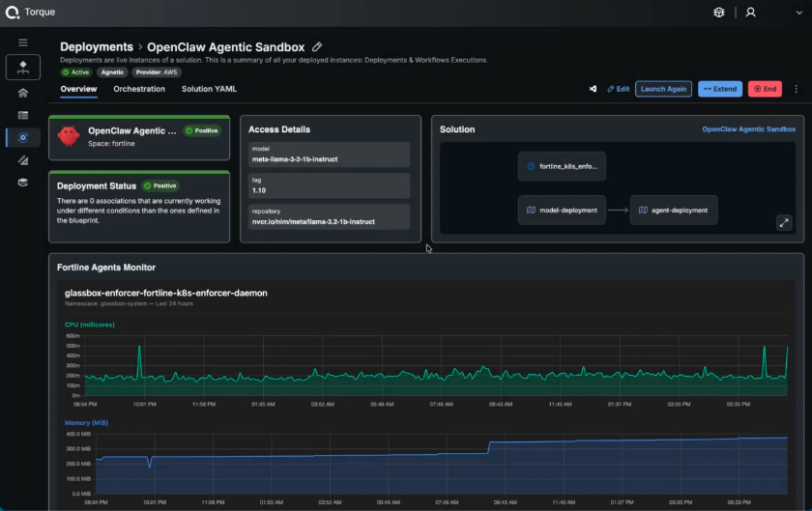Expand the Solution diagram to fullscreen
The width and height of the screenshot is (812, 511).
coord(784,222)
